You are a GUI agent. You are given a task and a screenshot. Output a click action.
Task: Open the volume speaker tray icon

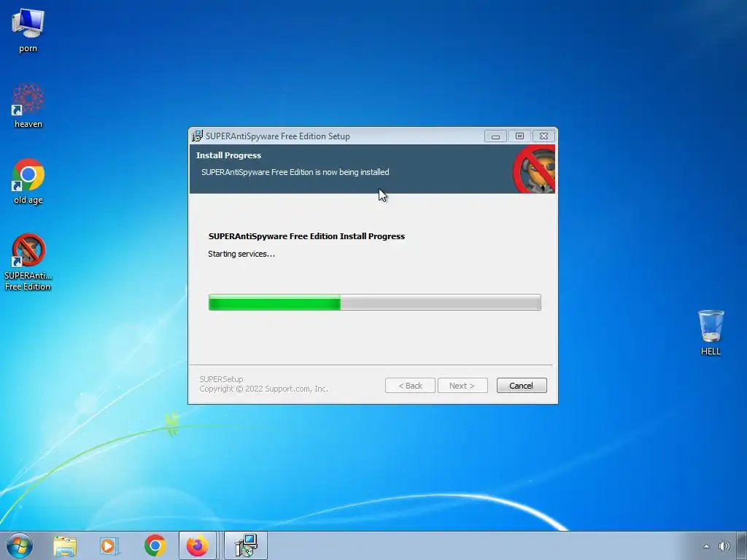point(724,546)
